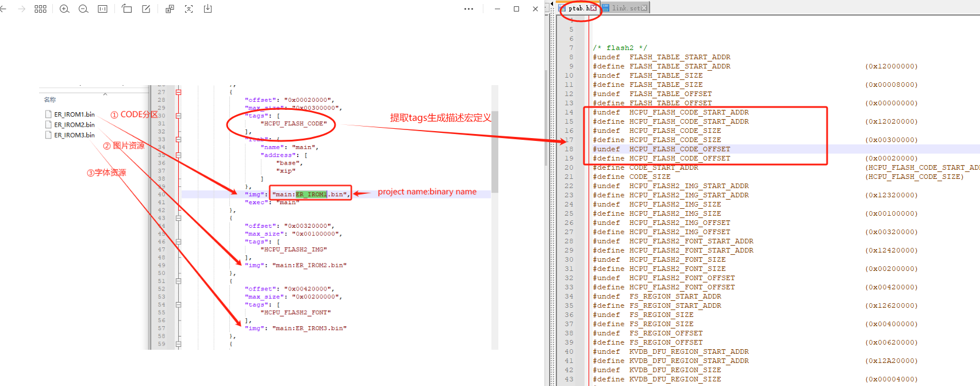Zoom in on the image
The width and height of the screenshot is (980, 386).
pos(64,9)
